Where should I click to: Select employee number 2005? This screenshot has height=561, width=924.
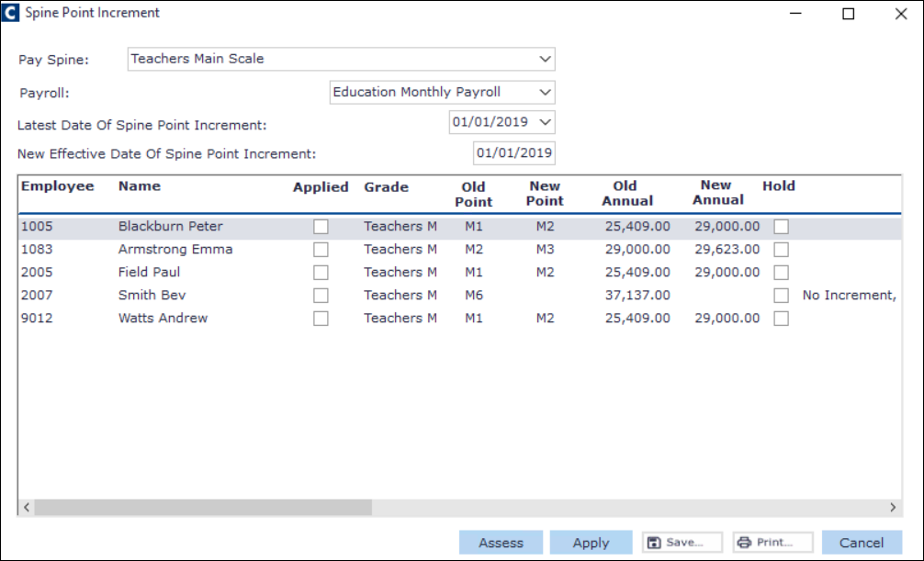click(37, 273)
